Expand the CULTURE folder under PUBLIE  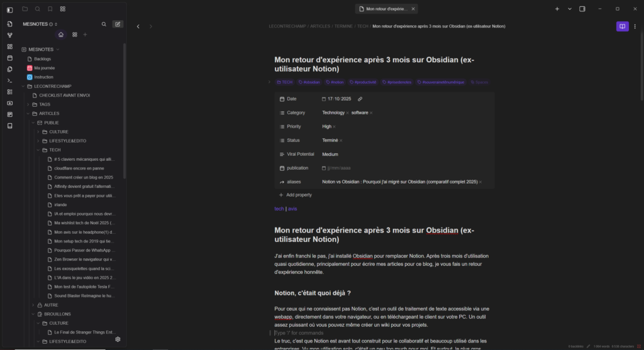pos(38,132)
